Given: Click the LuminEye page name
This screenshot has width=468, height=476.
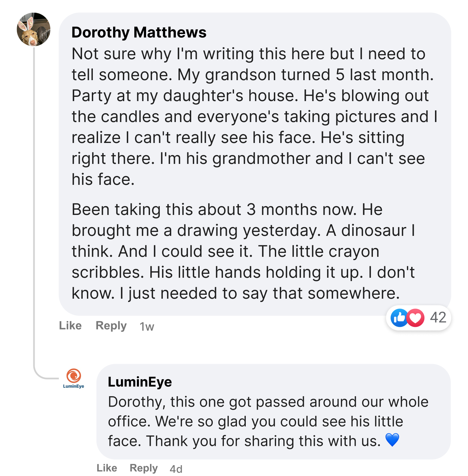Looking at the screenshot, I should pyautogui.click(x=140, y=382).
